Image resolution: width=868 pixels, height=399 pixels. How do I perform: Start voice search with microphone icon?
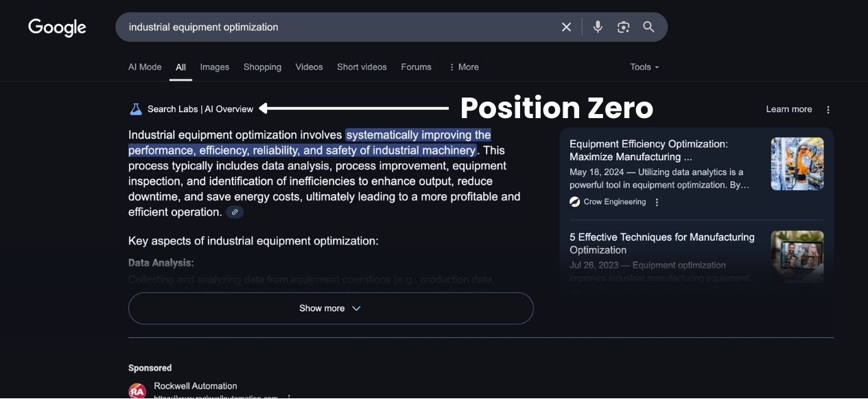(x=598, y=27)
